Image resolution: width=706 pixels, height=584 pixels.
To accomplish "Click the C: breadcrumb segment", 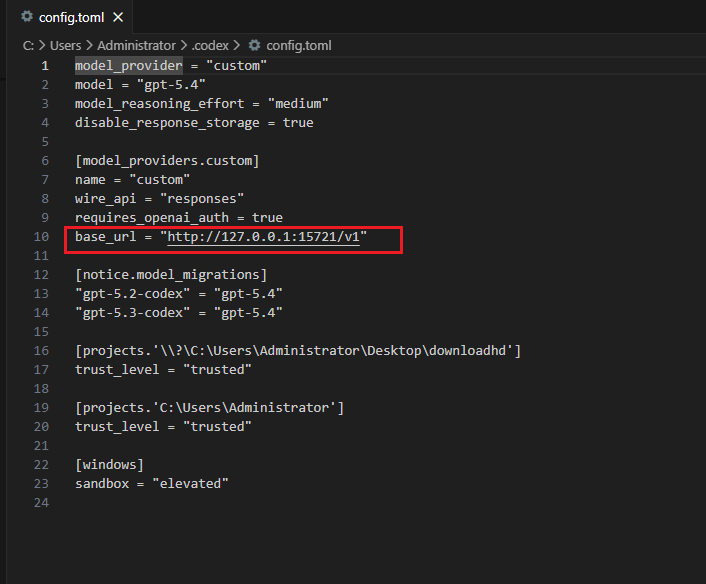I will [28, 45].
